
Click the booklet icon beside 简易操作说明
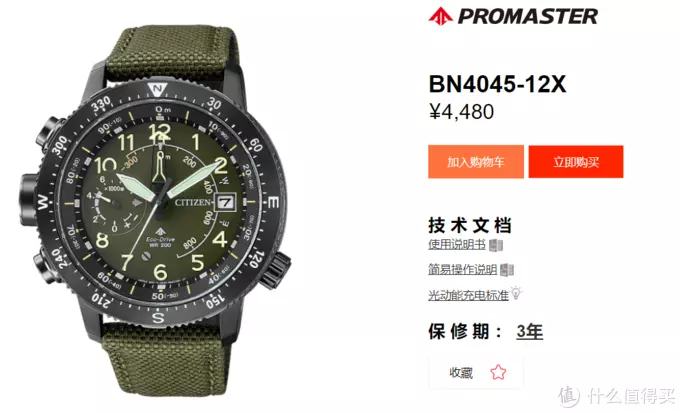click(x=507, y=270)
